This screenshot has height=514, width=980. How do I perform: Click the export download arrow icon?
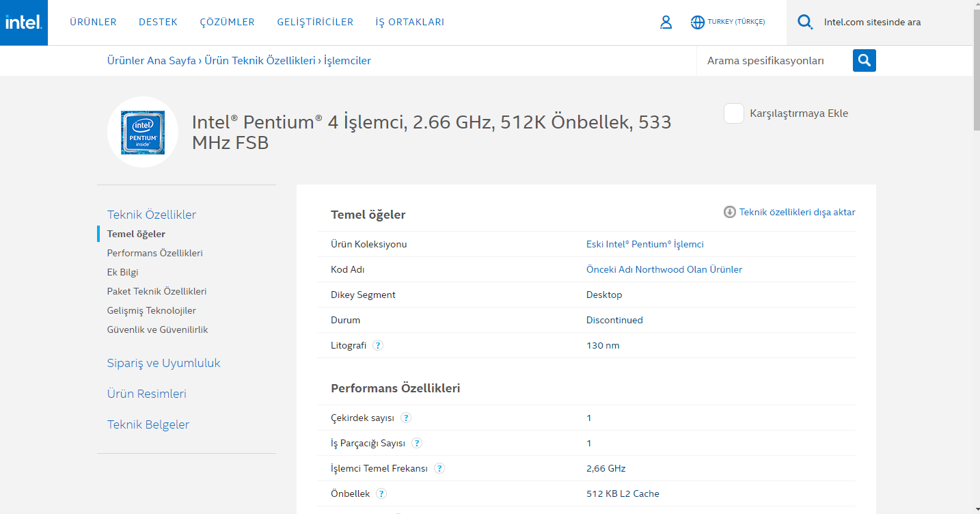click(729, 212)
